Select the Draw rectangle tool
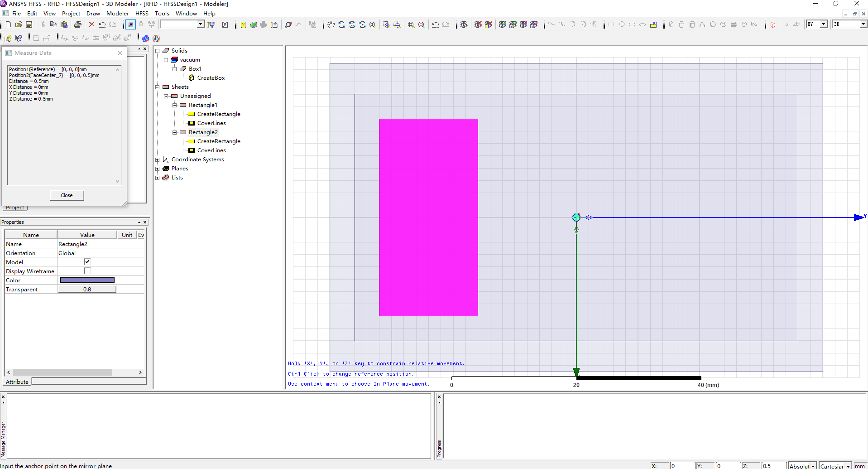The height and width of the screenshot is (469, 868). [611, 24]
